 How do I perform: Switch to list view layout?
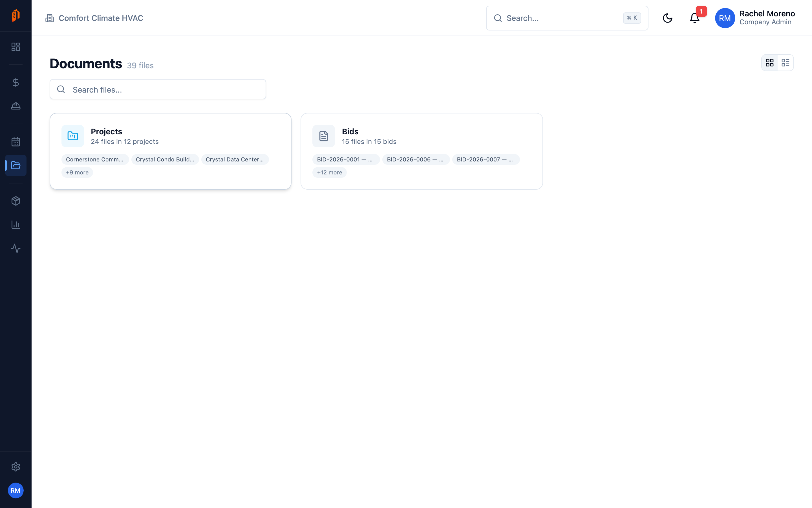[x=785, y=63]
